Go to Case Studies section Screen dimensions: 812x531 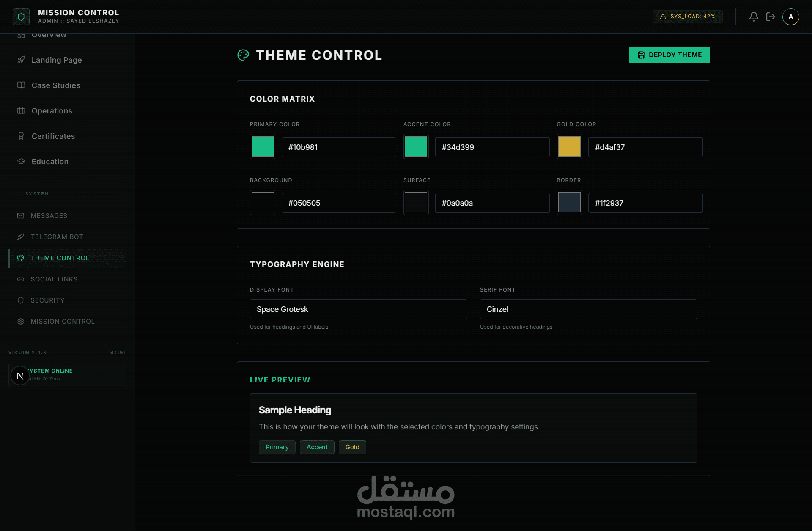(x=56, y=85)
